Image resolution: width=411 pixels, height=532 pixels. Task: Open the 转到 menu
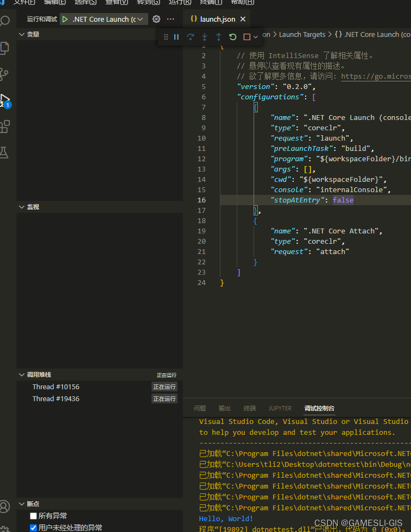click(148, 2)
